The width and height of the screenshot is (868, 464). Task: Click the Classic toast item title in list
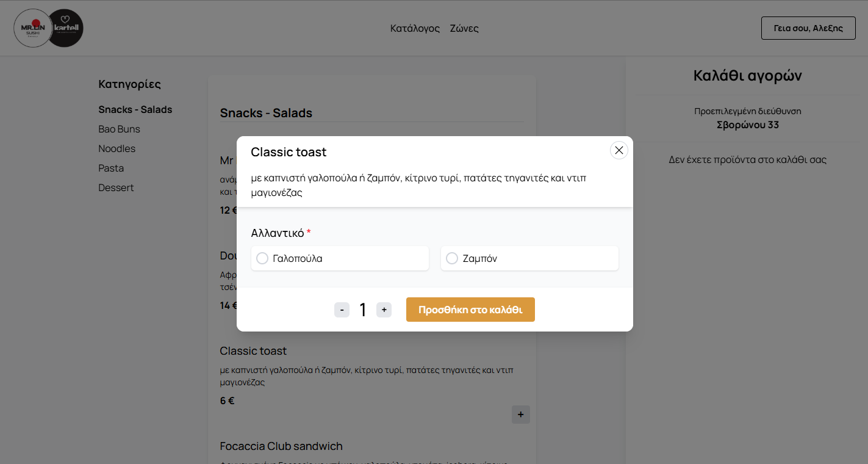click(x=253, y=351)
